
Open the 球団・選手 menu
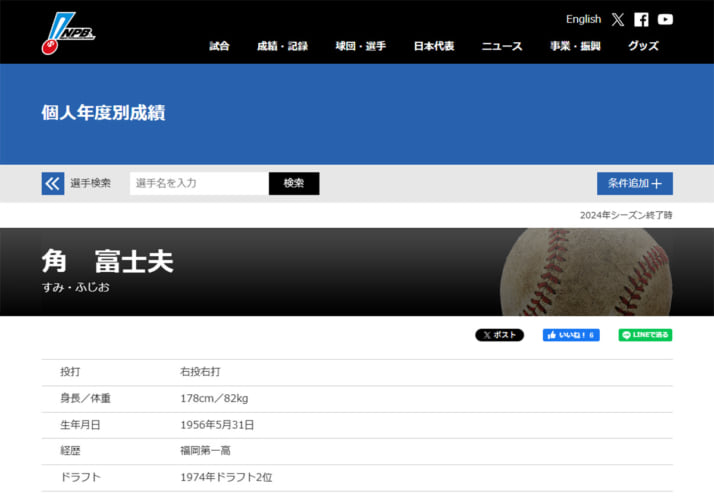click(360, 46)
